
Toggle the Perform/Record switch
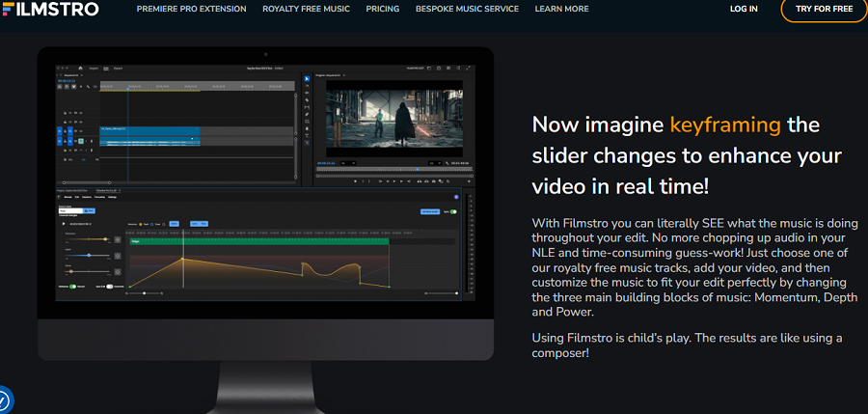(72, 287)
